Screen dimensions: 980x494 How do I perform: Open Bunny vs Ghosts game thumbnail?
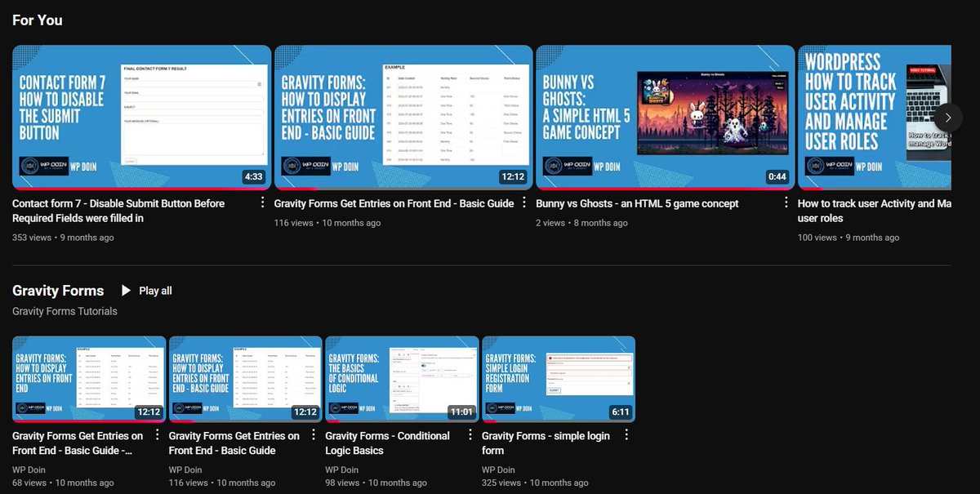[665, 117]
